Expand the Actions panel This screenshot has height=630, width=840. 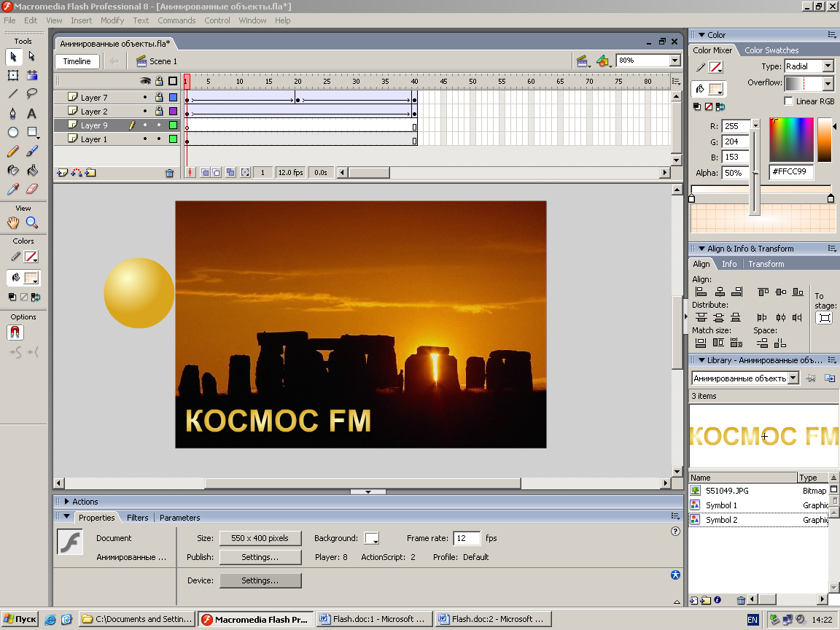point(66,502)
